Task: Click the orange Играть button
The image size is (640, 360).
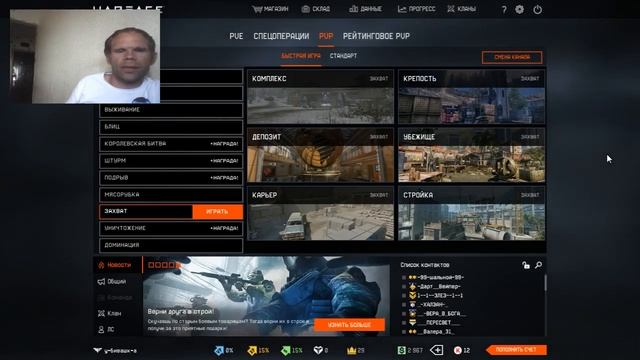Action: pyautogui.click(x=217, y=212)
